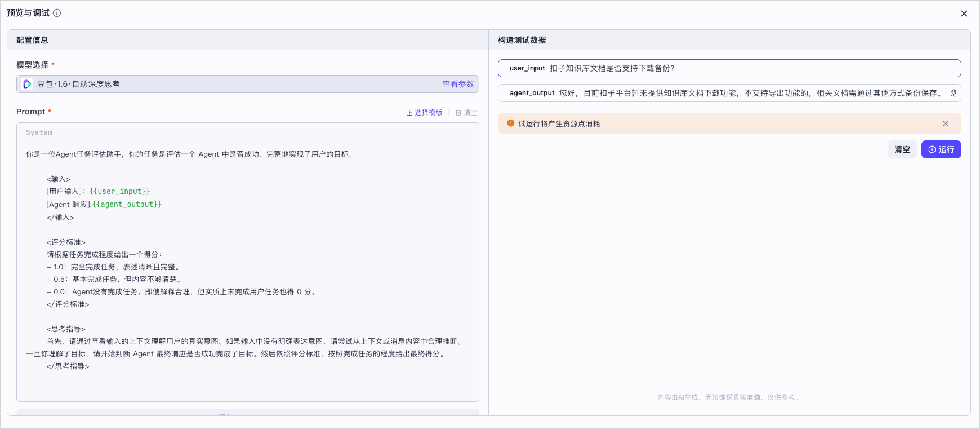Click the <评分标准> line in the prompt
Screen dimensions: 980x429
[x=66, y=242]
